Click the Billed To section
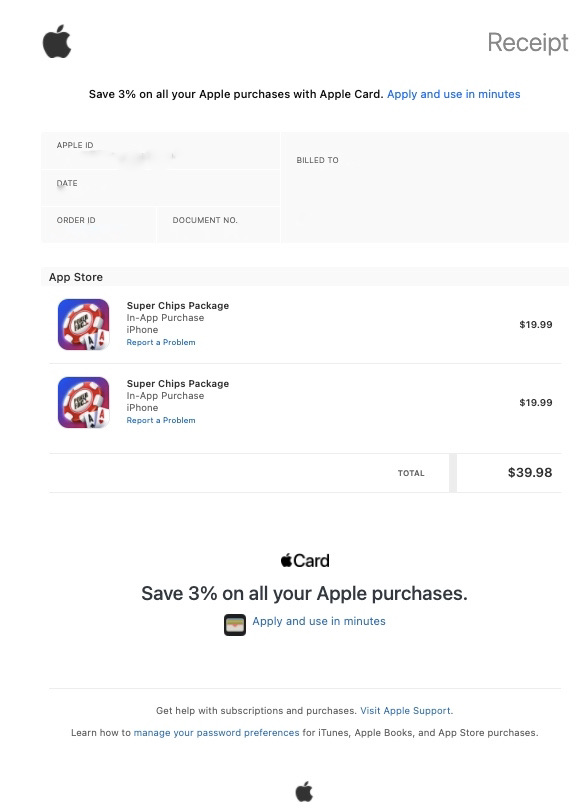 pyautogui.click(x=425, y=188)
